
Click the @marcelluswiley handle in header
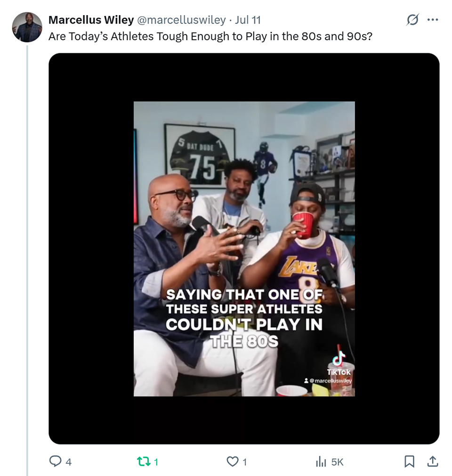point(181,20)
